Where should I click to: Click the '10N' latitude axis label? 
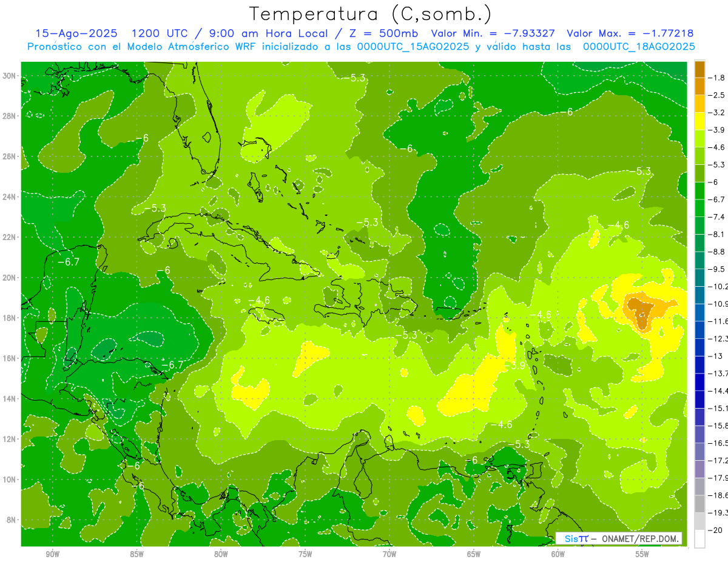click(10, 480)
